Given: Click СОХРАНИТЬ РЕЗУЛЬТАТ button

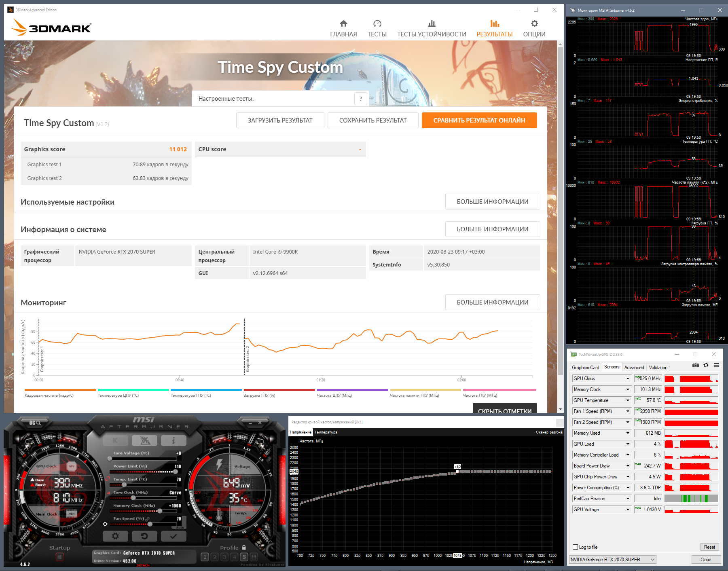Looking at the screenshot, I should tap(373, 120).
